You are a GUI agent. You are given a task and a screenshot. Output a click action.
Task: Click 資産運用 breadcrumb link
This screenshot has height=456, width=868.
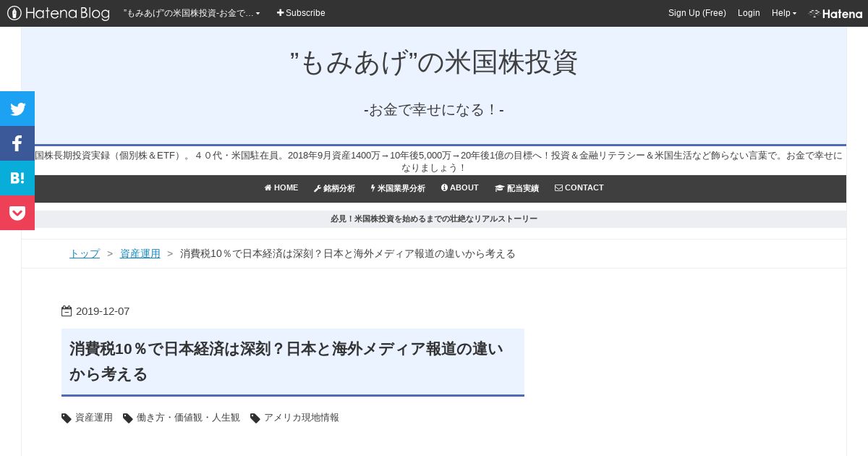pyautogui.click(x=140, y=253)
